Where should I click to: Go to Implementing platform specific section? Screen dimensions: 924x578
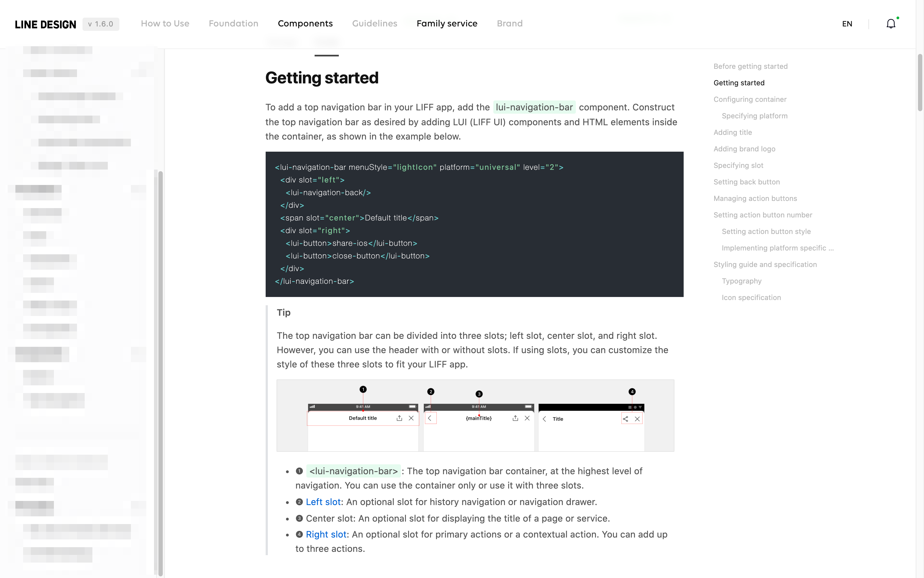pos(777,248)
